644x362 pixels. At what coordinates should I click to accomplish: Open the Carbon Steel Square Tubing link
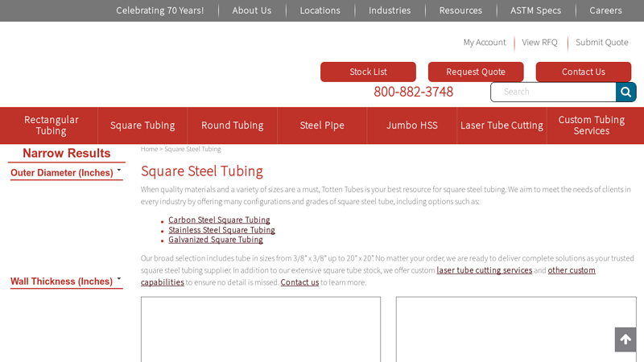point(219,220)
